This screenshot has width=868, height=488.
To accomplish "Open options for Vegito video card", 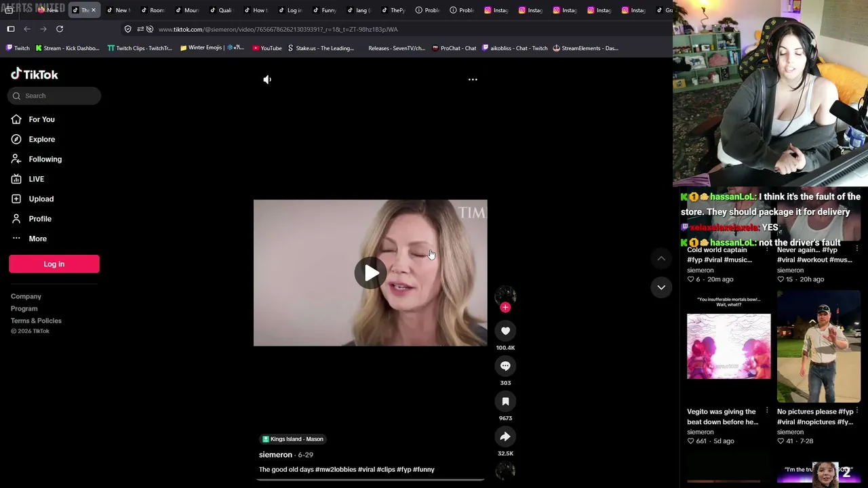I will coord(767,411).
